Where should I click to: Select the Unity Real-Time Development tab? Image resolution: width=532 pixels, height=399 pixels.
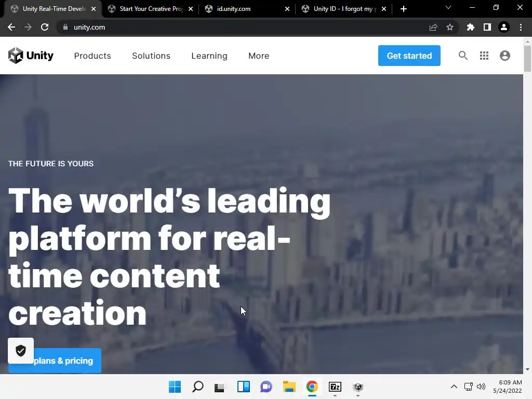pos(54,9)
